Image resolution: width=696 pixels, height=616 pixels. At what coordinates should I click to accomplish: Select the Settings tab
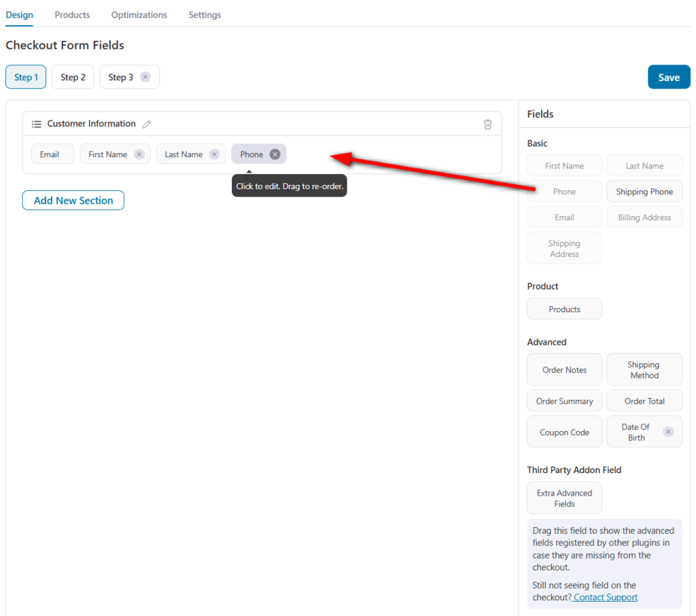(204, 14)
